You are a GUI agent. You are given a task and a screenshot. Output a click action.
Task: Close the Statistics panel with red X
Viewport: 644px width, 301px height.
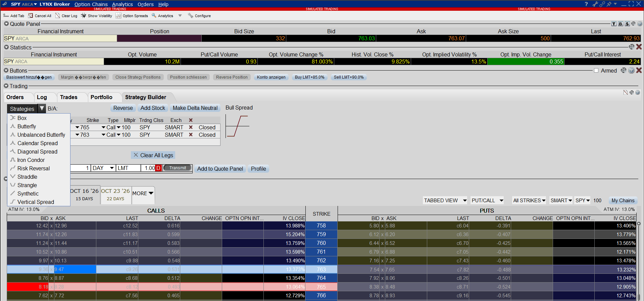(x=639, y=47)
